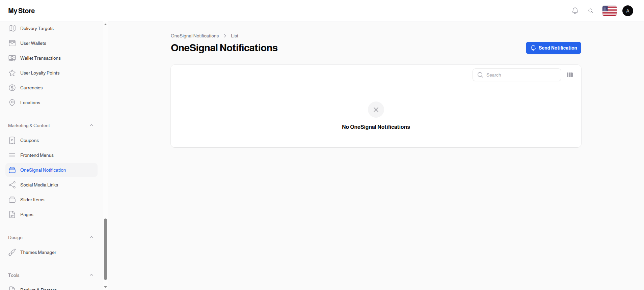
Task: Click the empty-state X icon
Action: [x=376, y=110]
